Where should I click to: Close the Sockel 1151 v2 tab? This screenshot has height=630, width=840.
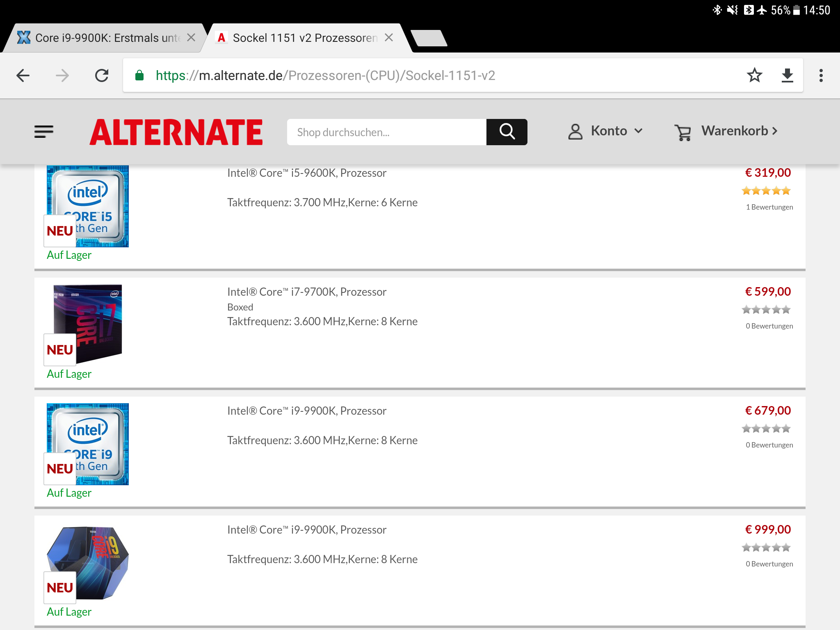389,38
